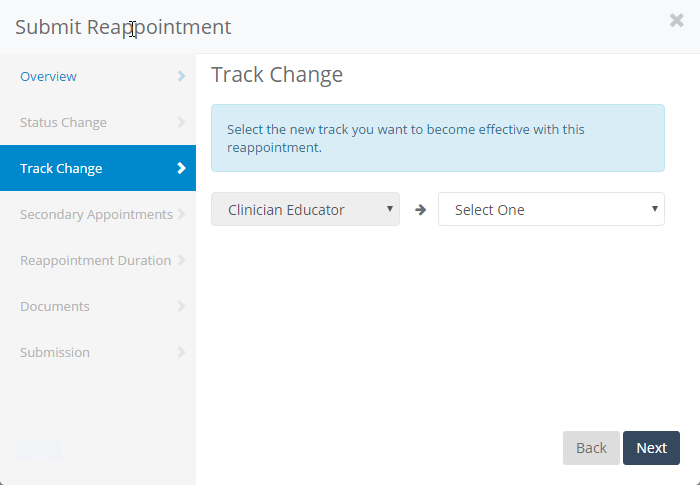Close the Submit Reappointment dialog
The image size is (700, 485).
coord(677,21)
